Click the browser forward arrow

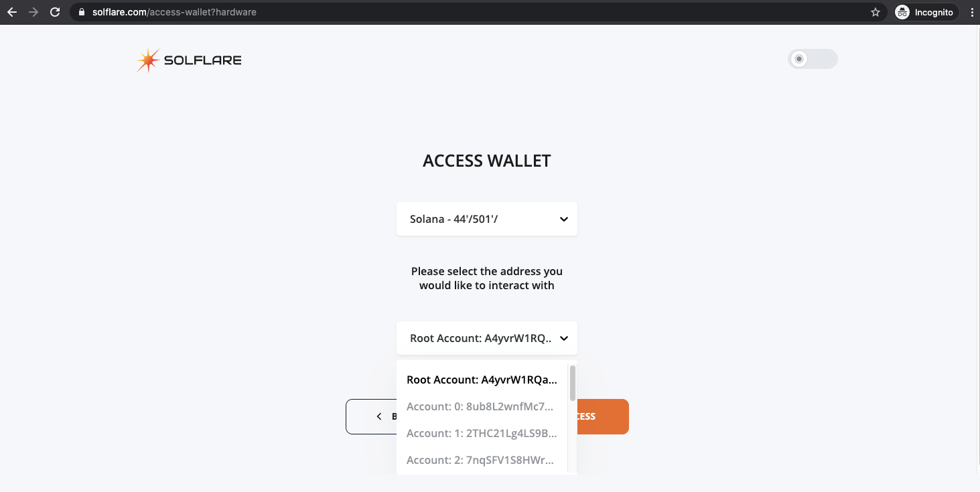coord(33,12)
